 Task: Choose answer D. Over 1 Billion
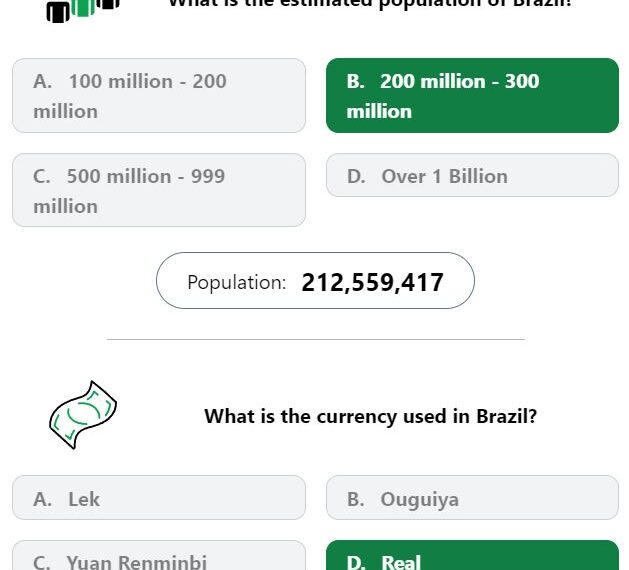click(472, 175)
